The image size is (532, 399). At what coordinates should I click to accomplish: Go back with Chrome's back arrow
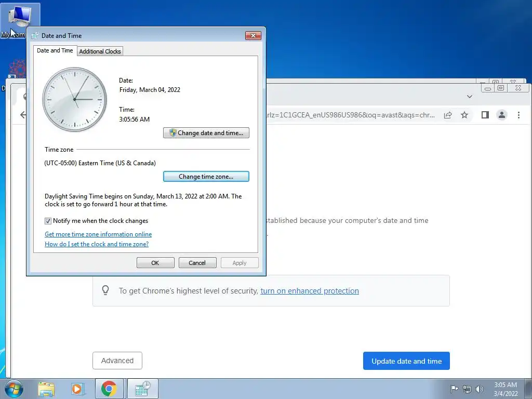(x=23, y=115)
